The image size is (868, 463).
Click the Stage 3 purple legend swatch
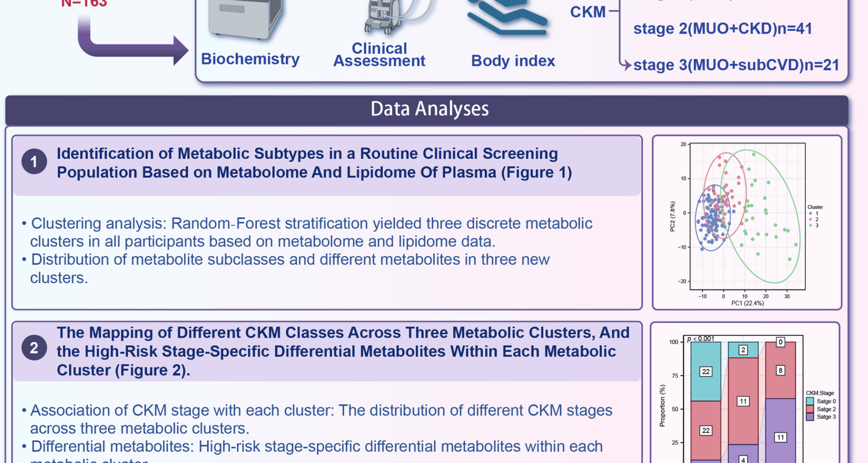coord(810,416)
